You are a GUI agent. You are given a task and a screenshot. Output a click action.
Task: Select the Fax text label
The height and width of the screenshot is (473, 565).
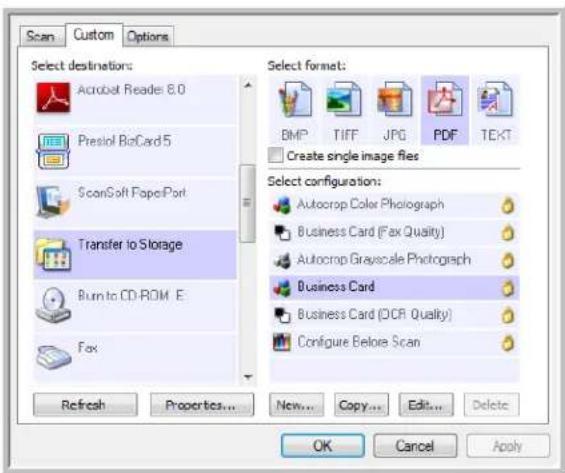88,348
